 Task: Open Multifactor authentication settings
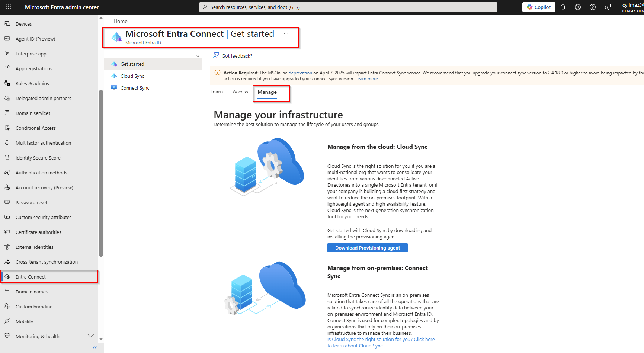point(43,142)
